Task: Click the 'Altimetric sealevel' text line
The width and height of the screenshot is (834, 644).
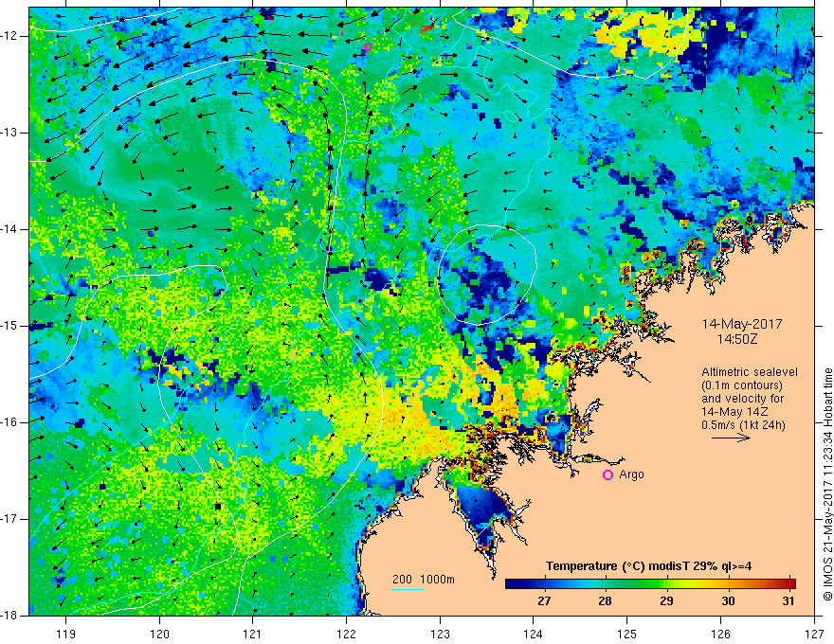Action: pyautogui.click(x=750, y=372)
